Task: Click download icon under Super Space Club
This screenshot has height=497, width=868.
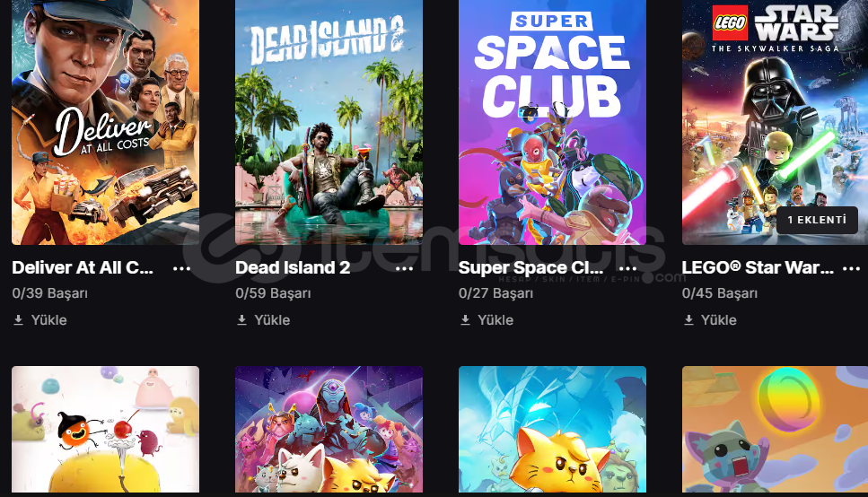Action: [x=465, y=320]
